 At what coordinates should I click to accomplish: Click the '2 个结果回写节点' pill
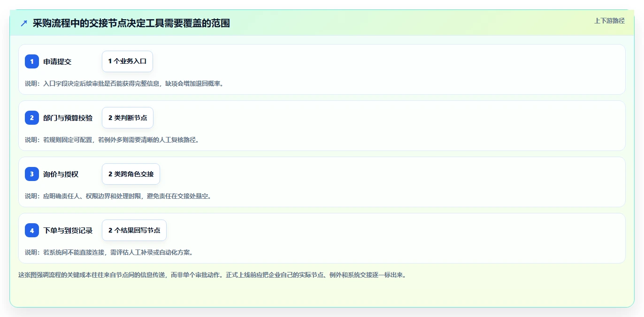click(134, 230)
